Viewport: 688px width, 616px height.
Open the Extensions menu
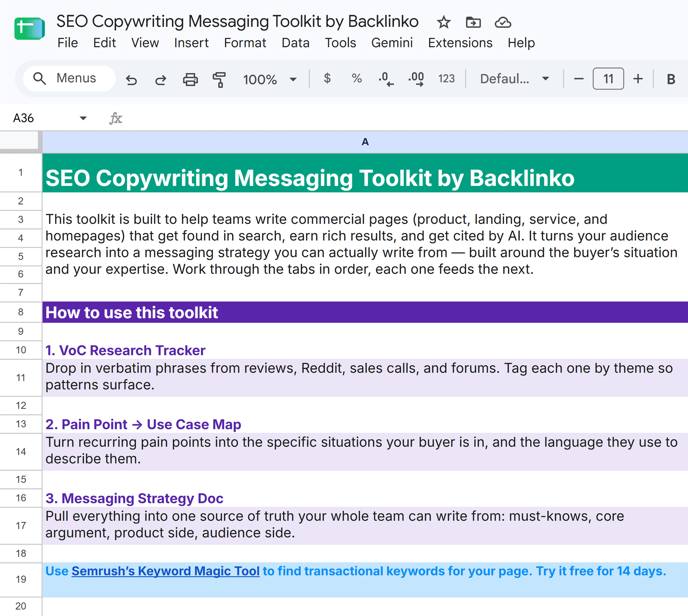460,43
